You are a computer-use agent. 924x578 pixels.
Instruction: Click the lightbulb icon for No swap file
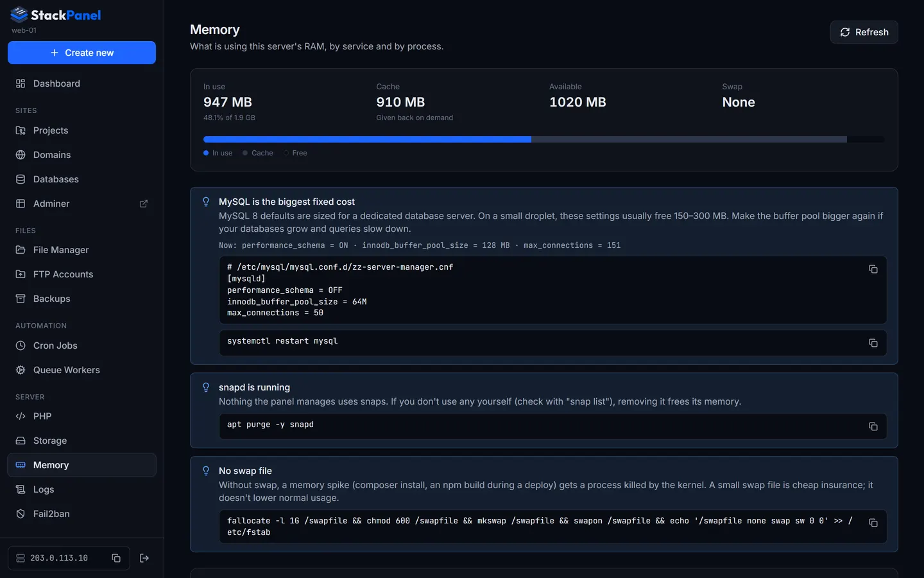(206, 471)
